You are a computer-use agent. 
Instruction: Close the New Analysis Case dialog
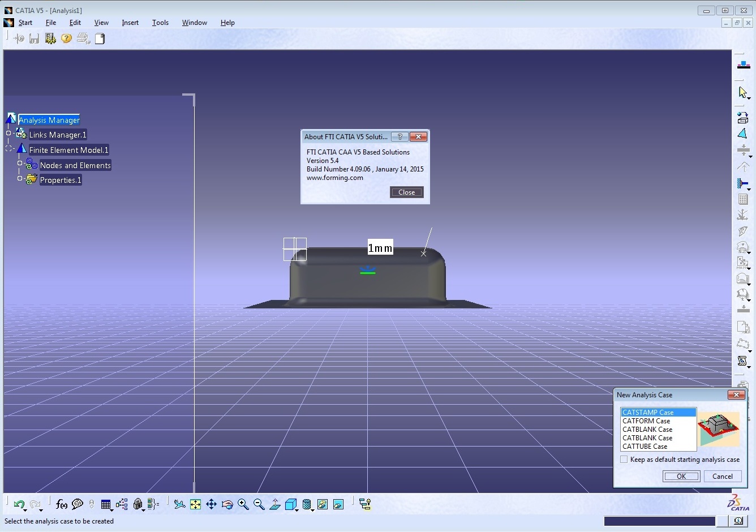tap(736, 394)
